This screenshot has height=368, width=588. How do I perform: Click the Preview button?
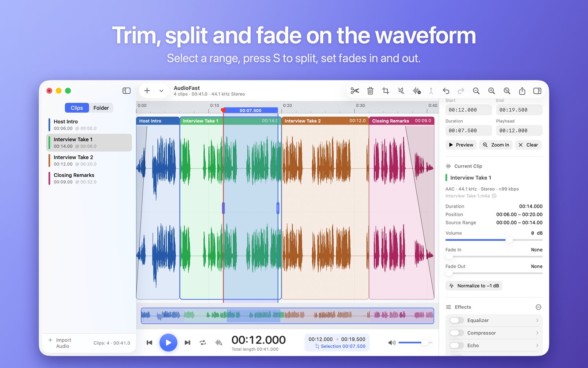point(461,145)
